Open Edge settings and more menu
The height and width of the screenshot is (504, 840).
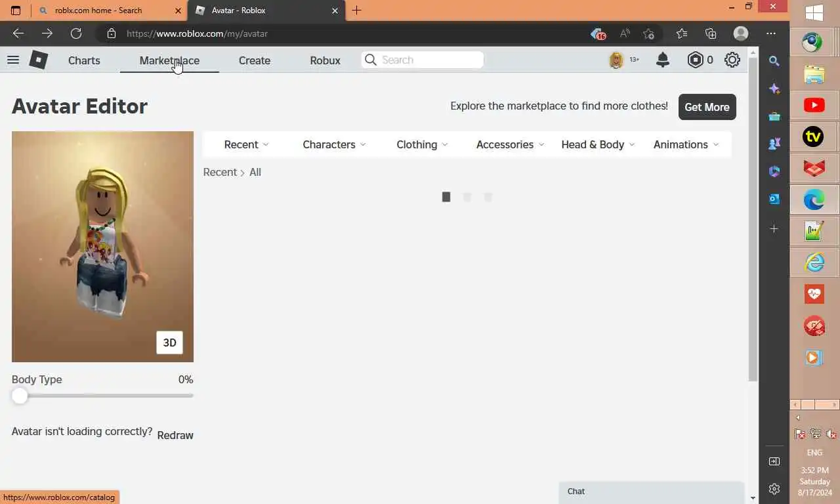771,33
